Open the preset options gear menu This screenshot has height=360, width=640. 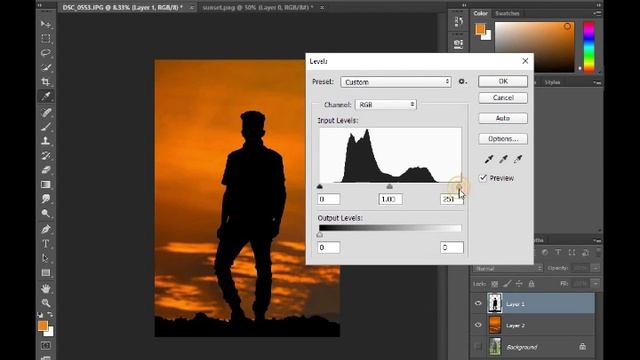coord(462,82)
